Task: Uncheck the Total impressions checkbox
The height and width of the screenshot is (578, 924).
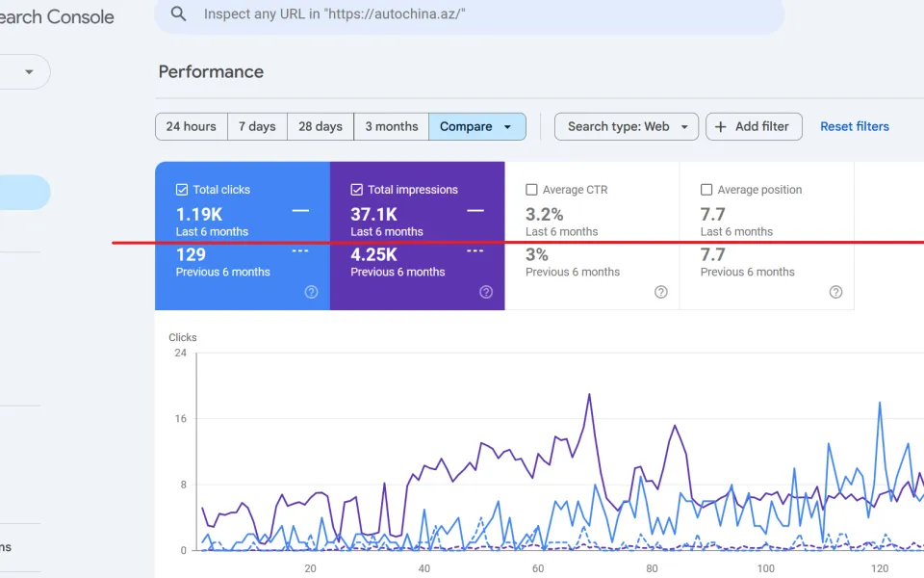Action: [x=356, y=190]
